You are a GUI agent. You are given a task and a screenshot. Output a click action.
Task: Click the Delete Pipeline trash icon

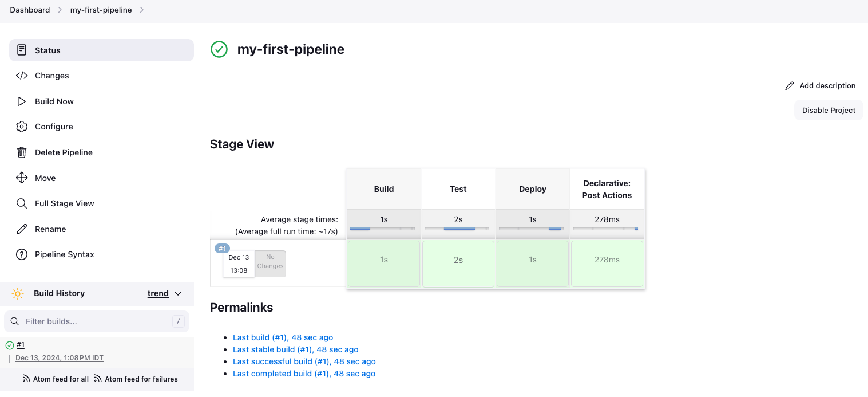coord(22,152)
